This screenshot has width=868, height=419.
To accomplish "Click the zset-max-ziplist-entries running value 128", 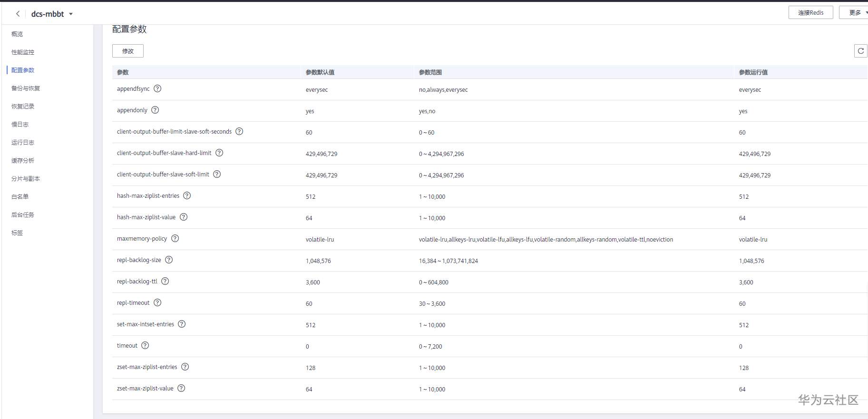I will point(744,368).
